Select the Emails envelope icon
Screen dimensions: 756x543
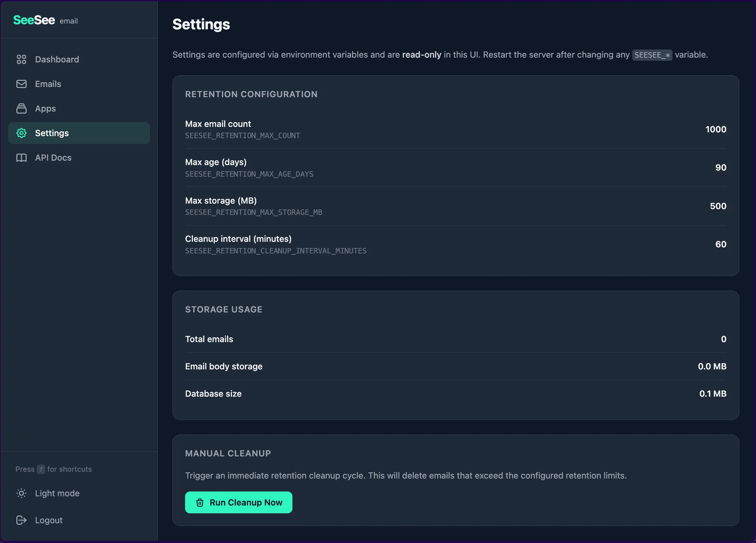tap(21, 84)
